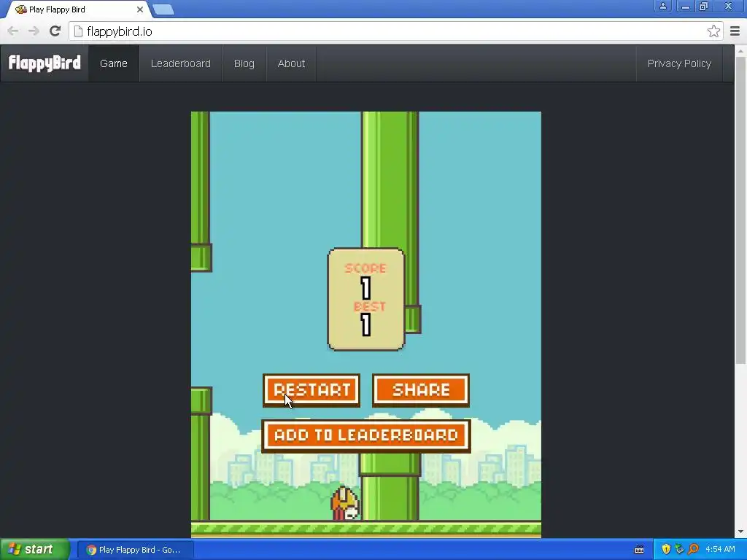Click the flappybird.io address bar

pos(395,31)
